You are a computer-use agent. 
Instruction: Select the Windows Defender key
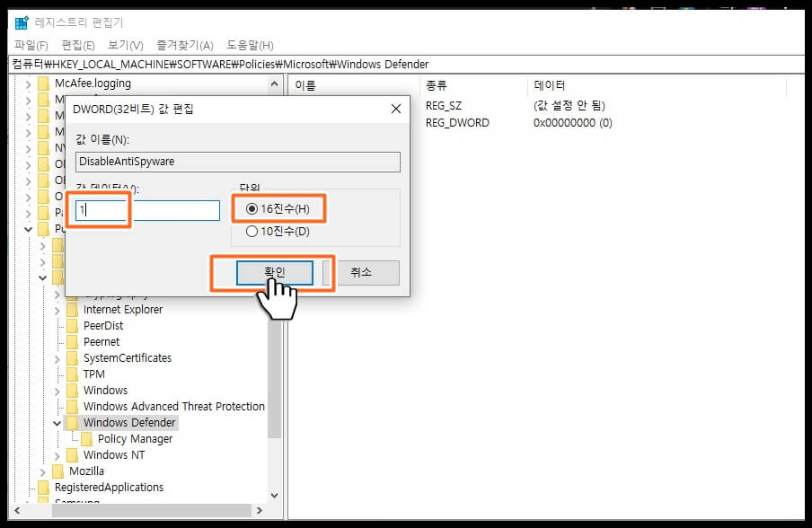point(129,423)
